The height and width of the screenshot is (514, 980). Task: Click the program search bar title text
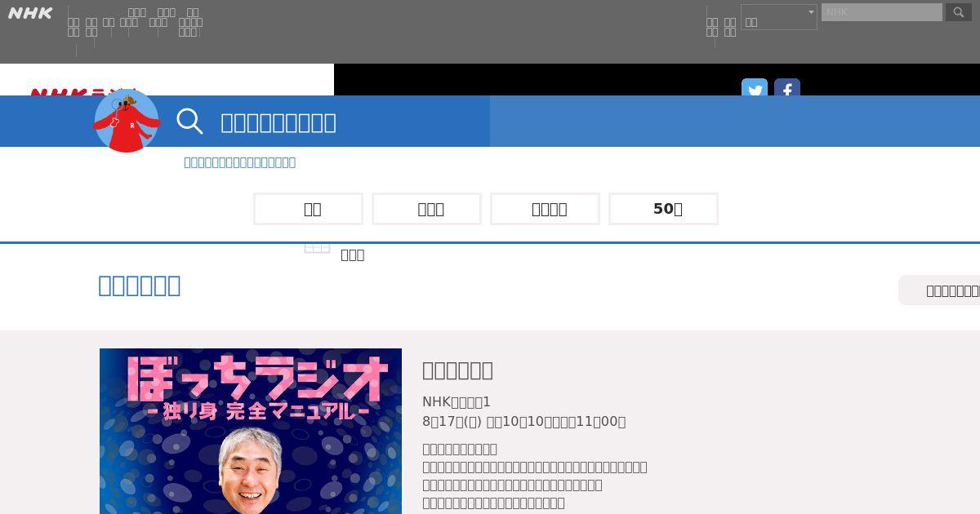pos(278,122)
